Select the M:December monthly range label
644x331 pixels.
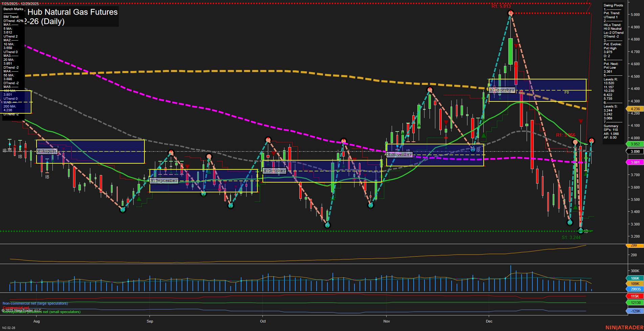coord(502,90)
